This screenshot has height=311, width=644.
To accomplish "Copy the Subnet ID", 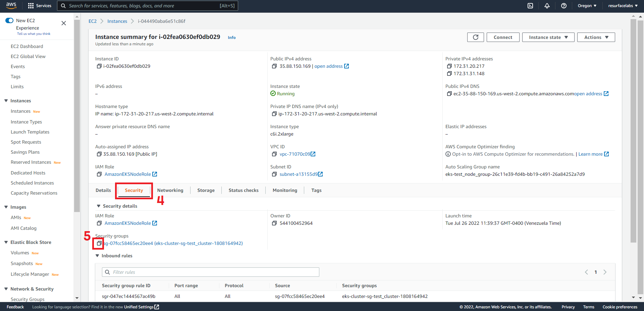I will tap(274, 174).
